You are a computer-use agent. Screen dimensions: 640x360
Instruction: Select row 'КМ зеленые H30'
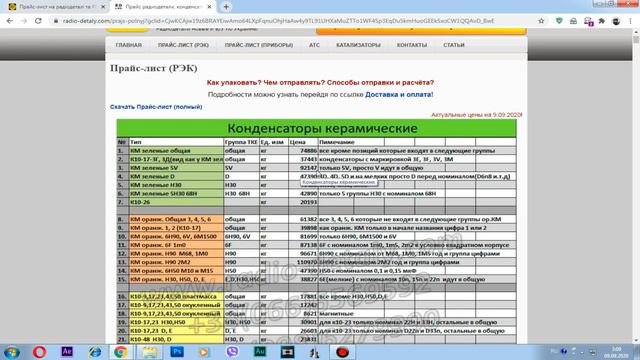(x=316, y=185)
